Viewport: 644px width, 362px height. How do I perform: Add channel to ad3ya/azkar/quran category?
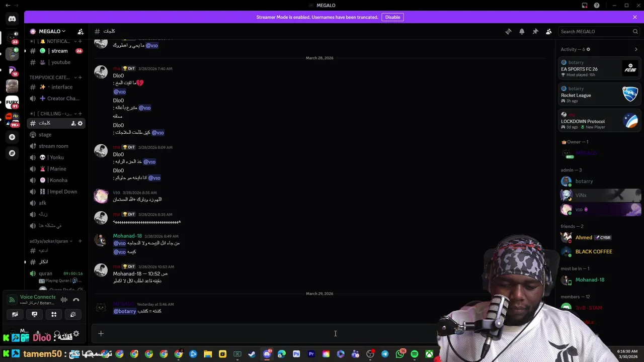(80, 241)
